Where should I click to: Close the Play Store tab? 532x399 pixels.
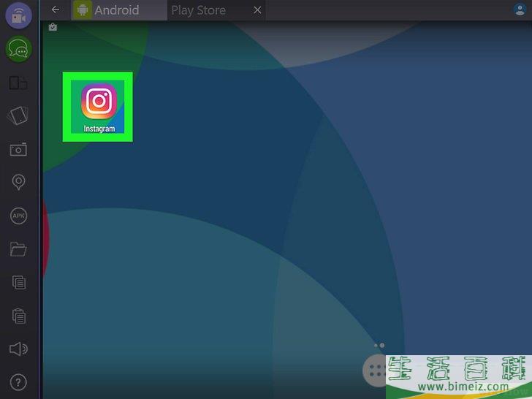pyautogui.click(x=257, y=10)
